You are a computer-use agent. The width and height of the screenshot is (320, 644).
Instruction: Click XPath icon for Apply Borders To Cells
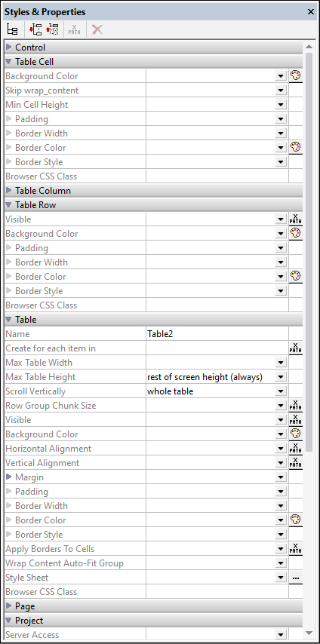click(x=295, y=548)
